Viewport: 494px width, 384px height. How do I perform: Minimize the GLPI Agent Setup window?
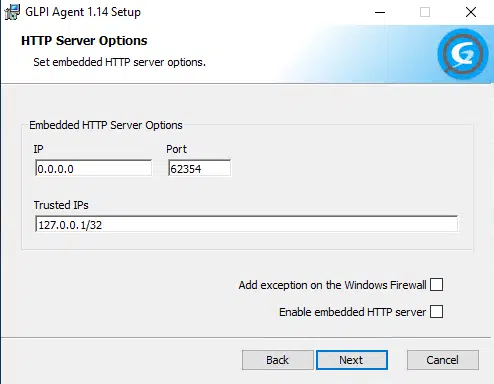click(x=380, y=12)
